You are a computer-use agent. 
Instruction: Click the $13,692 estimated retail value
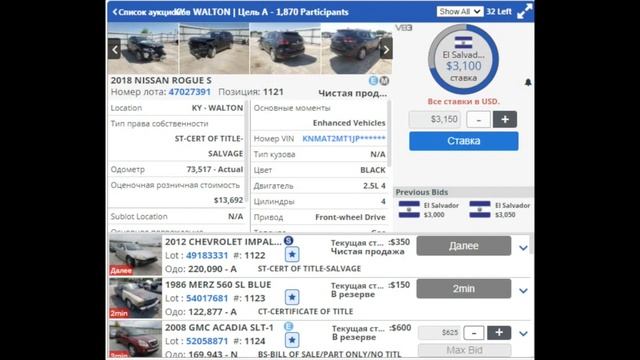click(x=229, y=200)
